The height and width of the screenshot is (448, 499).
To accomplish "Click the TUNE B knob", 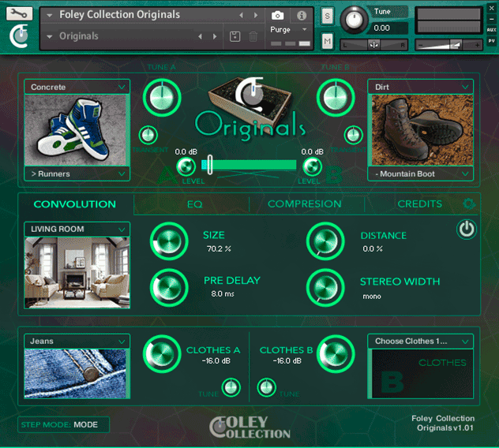I will tap(336, 98).
